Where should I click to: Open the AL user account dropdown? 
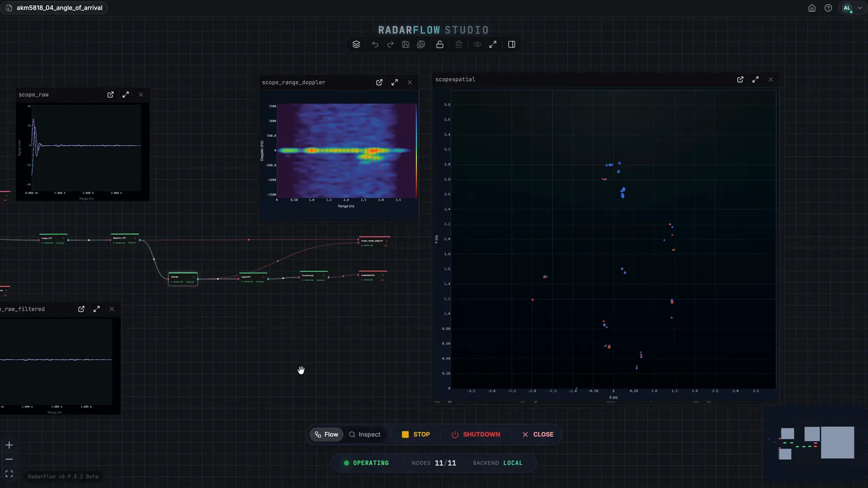click(x=852, y=8)
